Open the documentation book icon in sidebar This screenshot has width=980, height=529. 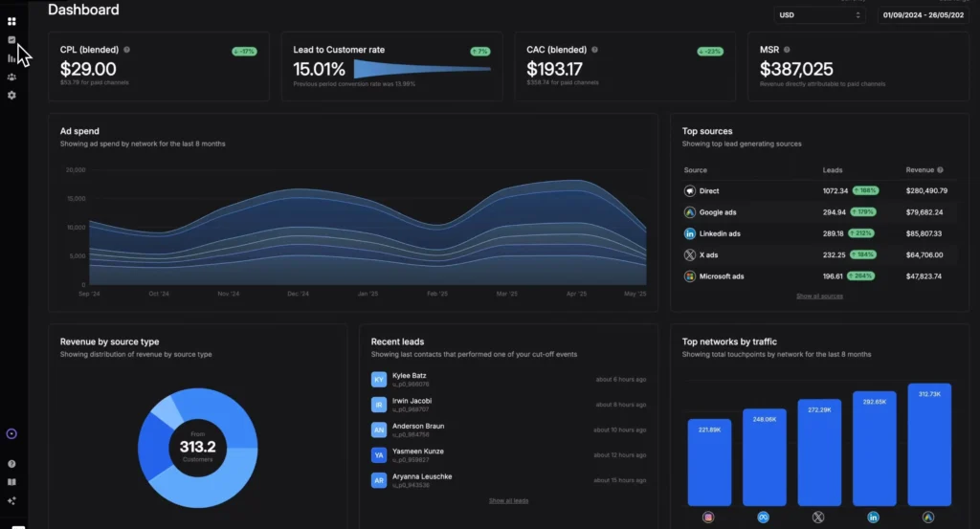click(11, 482)
